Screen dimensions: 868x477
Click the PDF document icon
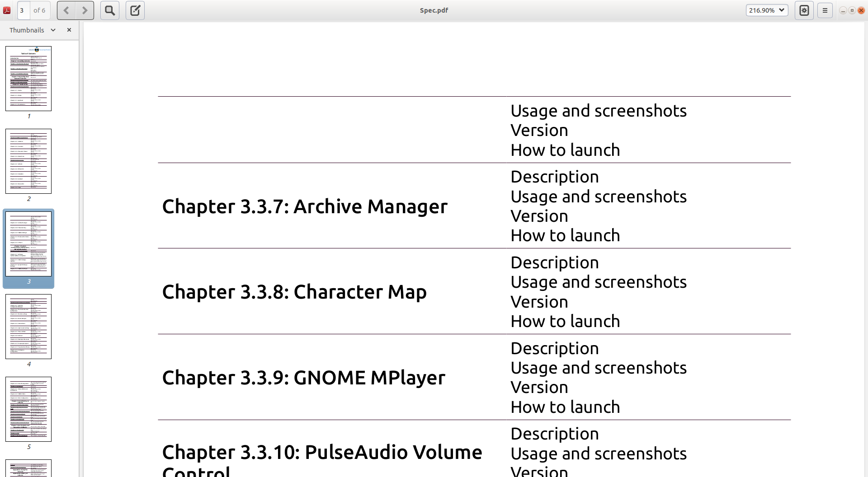coord(7,10)
